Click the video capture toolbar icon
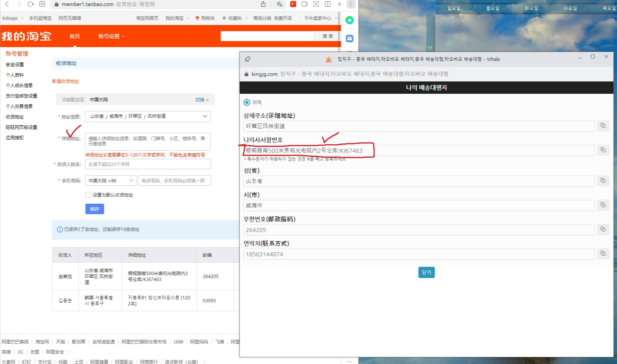The width and height of the screenshot is (617, 364). 305,4
